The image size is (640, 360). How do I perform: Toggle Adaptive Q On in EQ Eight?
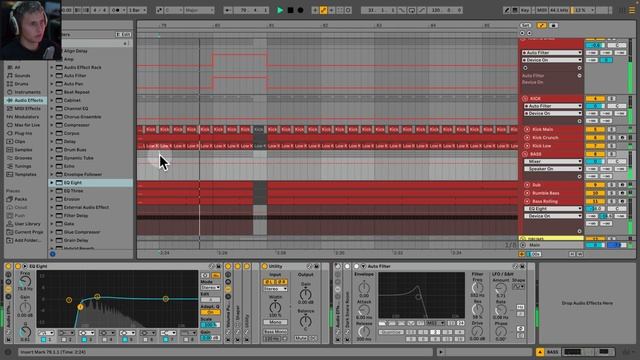click(210, 312)
